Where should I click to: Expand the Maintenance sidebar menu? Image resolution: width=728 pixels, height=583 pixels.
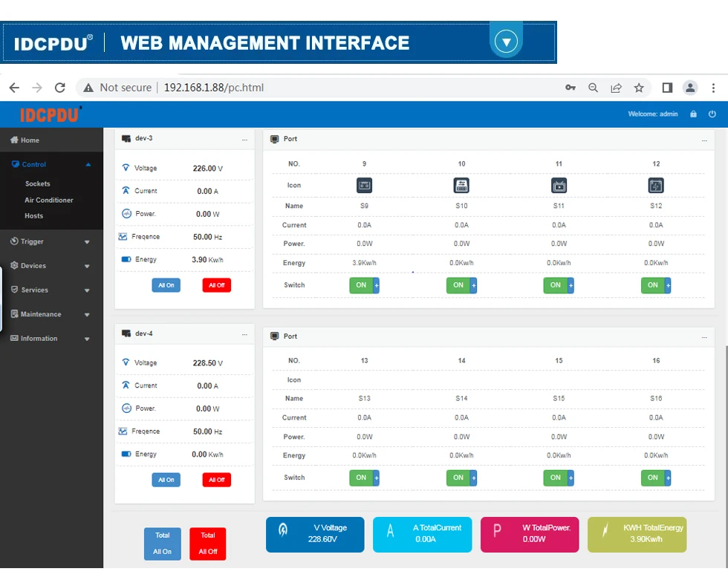click(x=51, y=314)
